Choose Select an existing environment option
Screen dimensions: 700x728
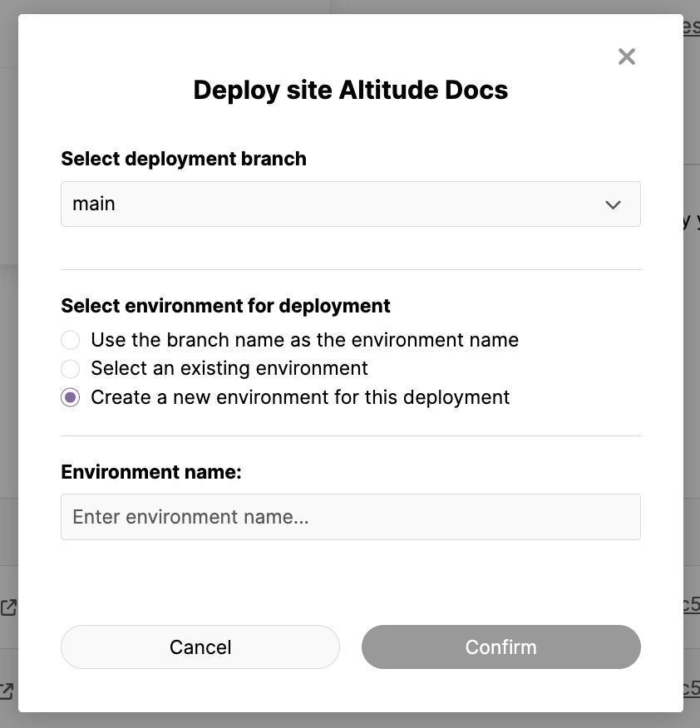(x=70, y=369)
